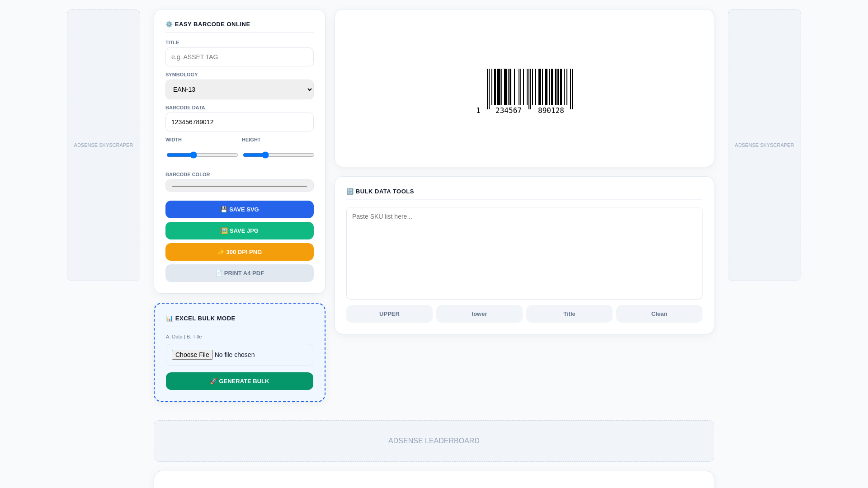This screenshot has width=868, height=488.
Task: Adjust the Width slider
Action: point(202,155)
